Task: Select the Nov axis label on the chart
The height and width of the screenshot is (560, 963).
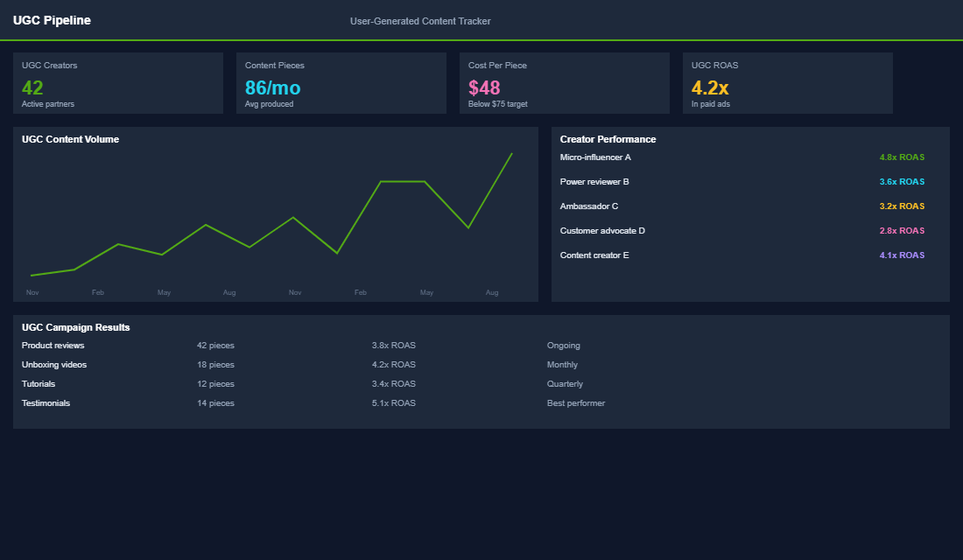Action: pyautogui.click(x=32, y=292)
